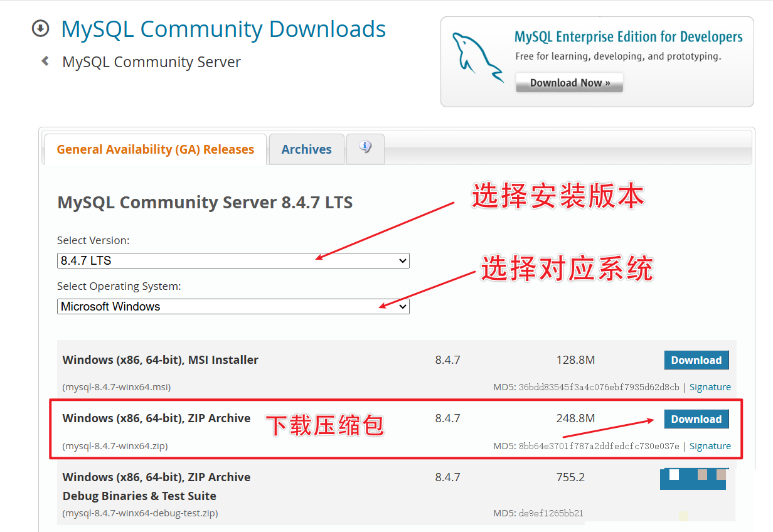Open the Select Version dropdown
Image resolution: width=773 pixels, height=532 pixels.
click(233, 260)
